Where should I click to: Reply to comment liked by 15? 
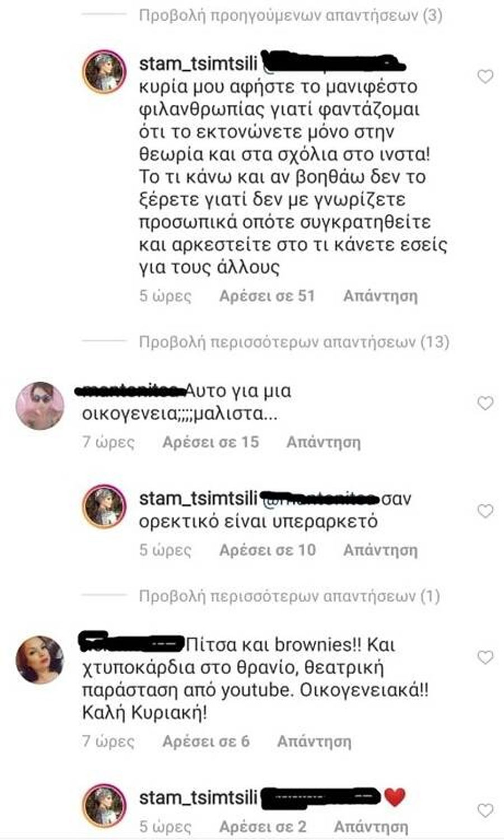coord(324,442)
